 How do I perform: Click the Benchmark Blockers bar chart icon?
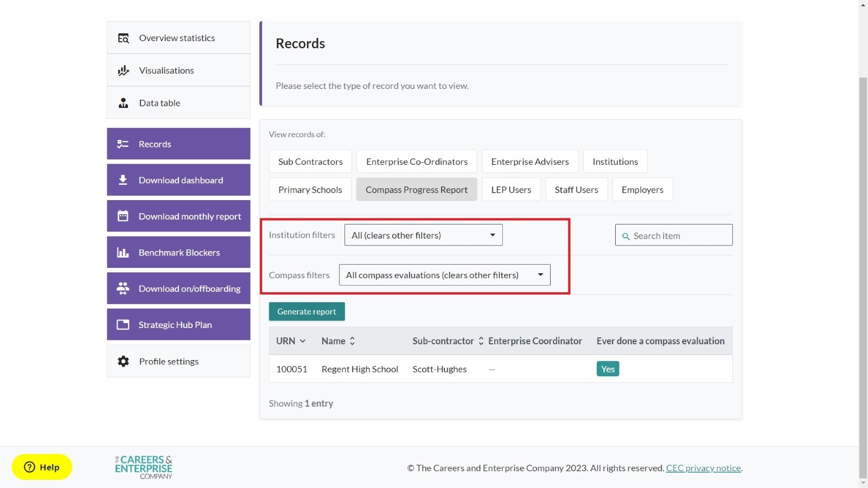click(123, 253)
